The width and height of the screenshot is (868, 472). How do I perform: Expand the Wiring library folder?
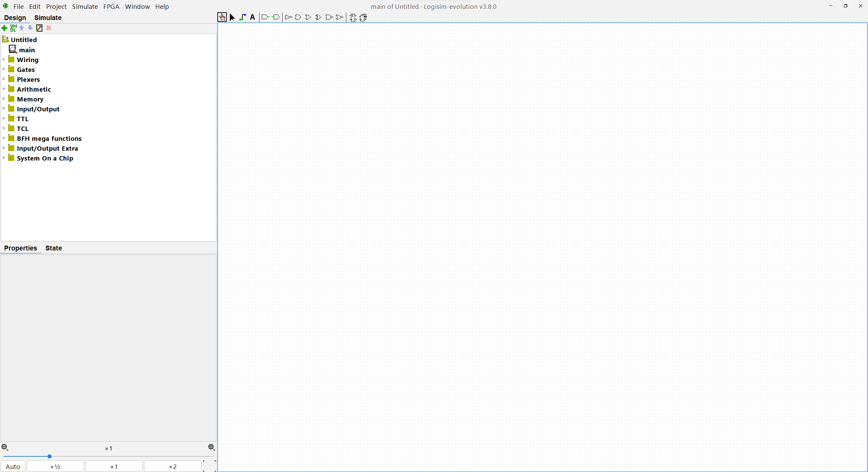pos(4,60)
